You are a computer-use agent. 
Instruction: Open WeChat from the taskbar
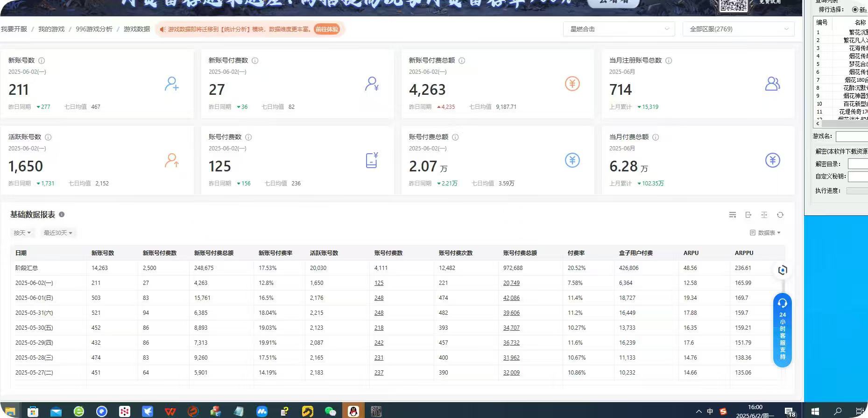point(330,411)
